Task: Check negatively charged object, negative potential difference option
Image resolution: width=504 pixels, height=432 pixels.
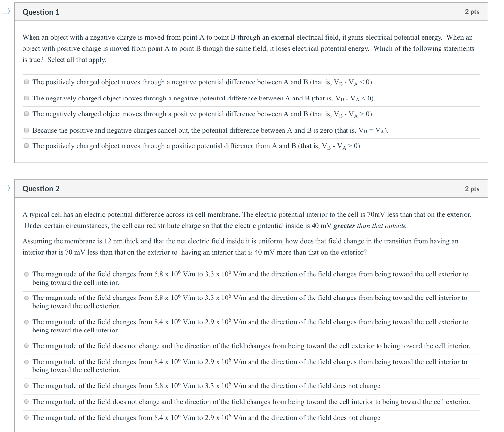Action: 26,98
